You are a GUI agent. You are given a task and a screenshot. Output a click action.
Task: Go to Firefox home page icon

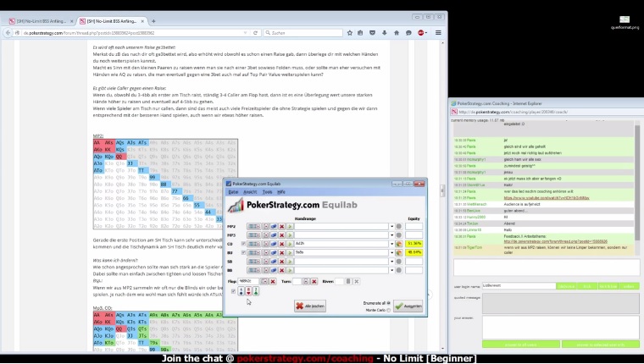click(x=397, y=33)
